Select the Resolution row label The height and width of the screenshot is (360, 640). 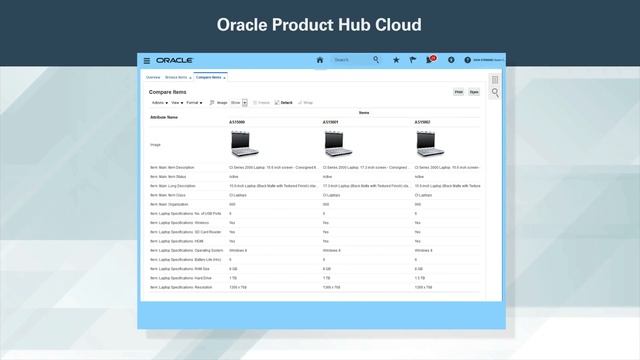[181, 288]
